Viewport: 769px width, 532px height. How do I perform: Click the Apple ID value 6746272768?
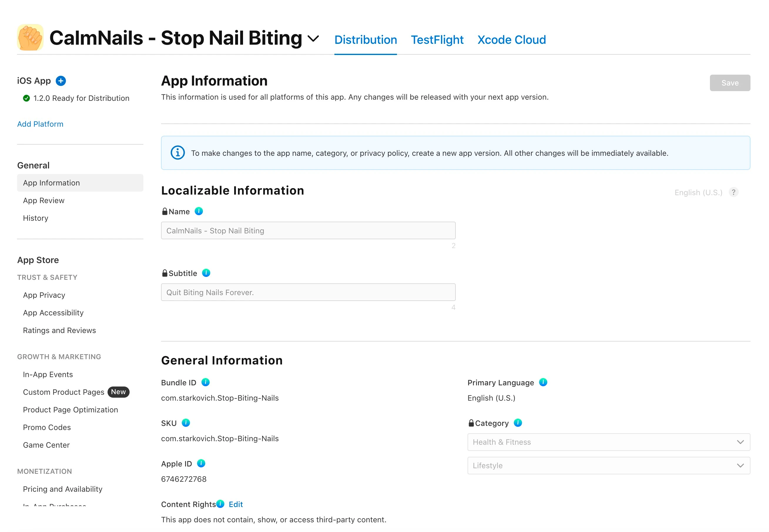click(184, 479)
